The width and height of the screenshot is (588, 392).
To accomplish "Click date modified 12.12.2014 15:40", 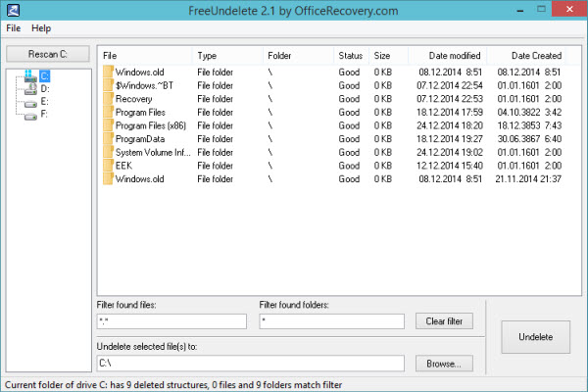I will (x=450, y=166).
